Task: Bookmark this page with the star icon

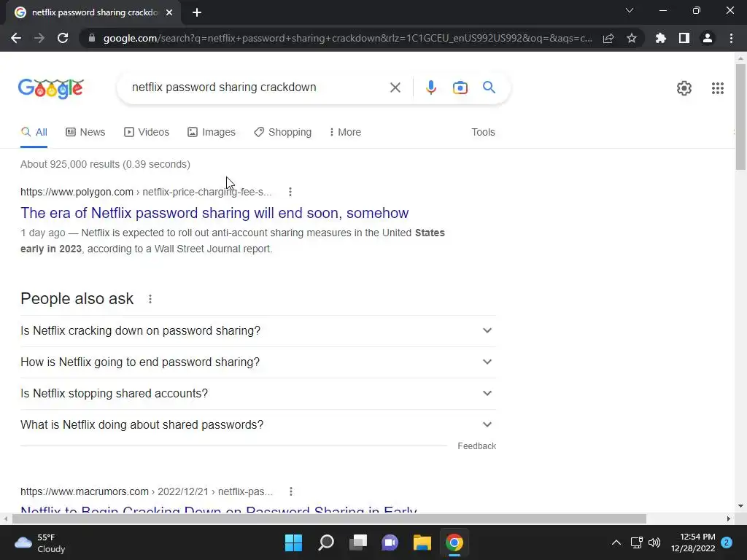Action: coord(632,38)
